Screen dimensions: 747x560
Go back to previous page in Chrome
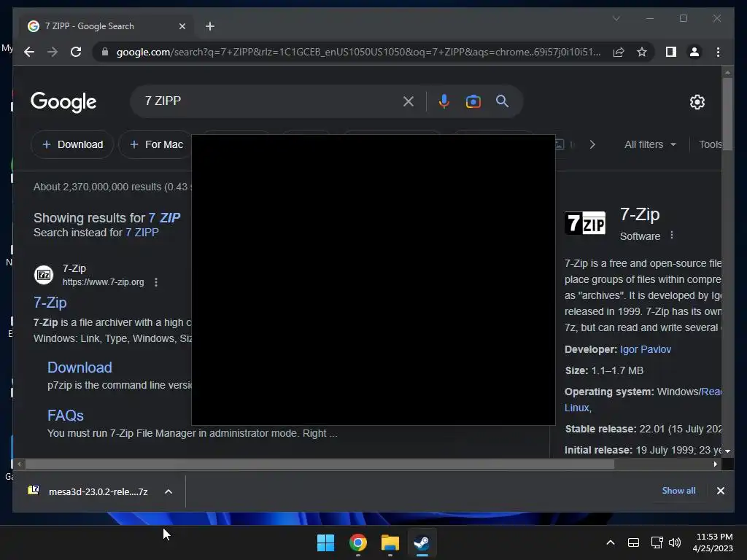[29, 52]
